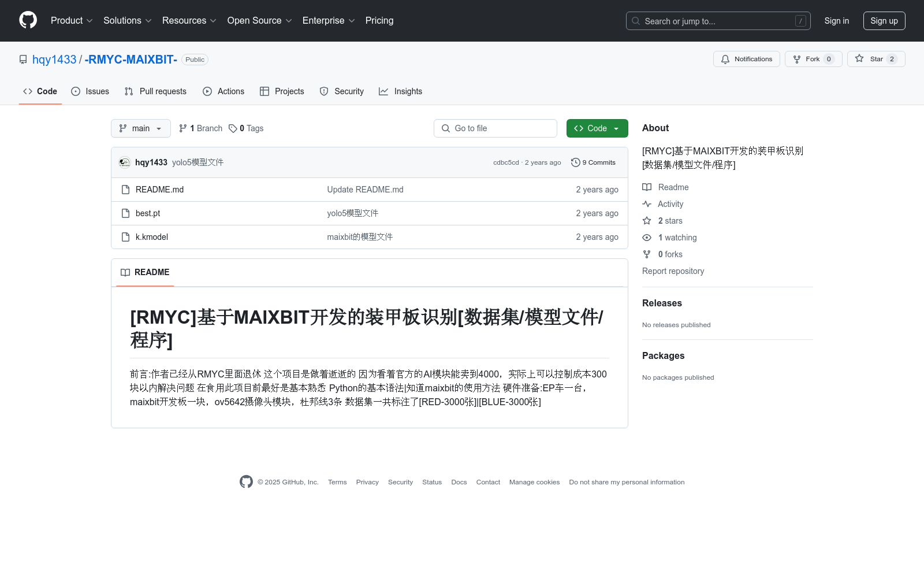Click Do not share my personal information
924x578 pixels.
(x=627, y=482)
